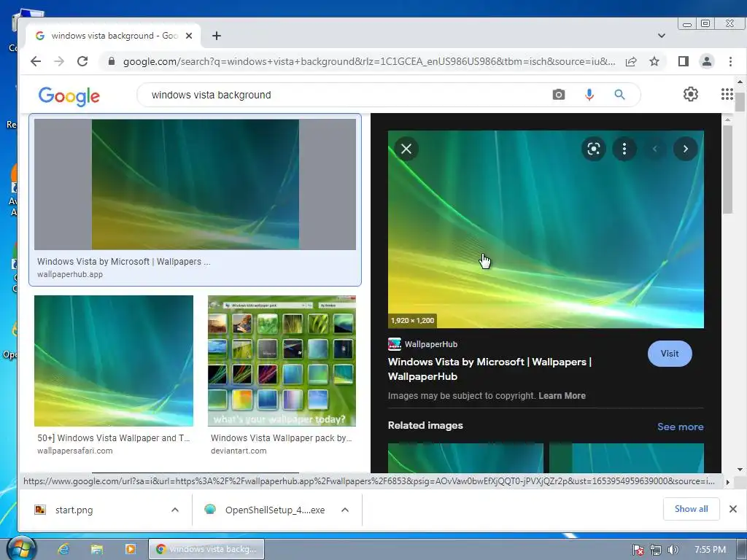Click the Google logo
The height and width of the screenshot is (560, 747).
(x=69, y=96)
